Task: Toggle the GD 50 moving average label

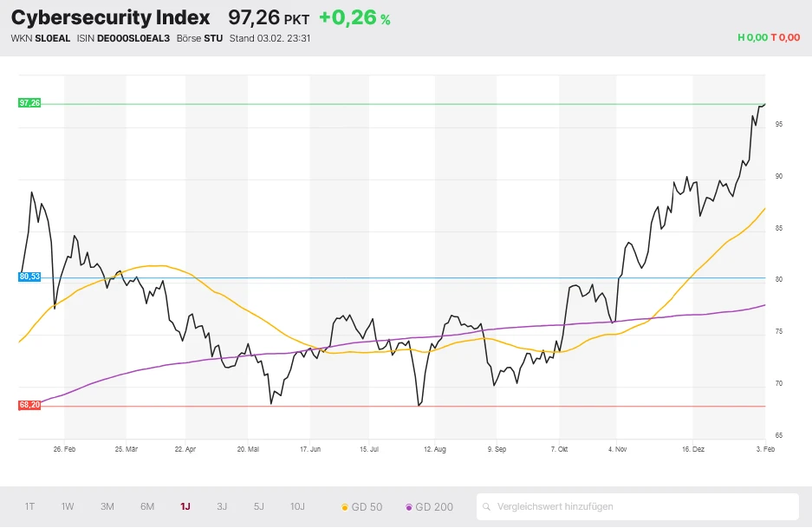Action: [367, 507]
